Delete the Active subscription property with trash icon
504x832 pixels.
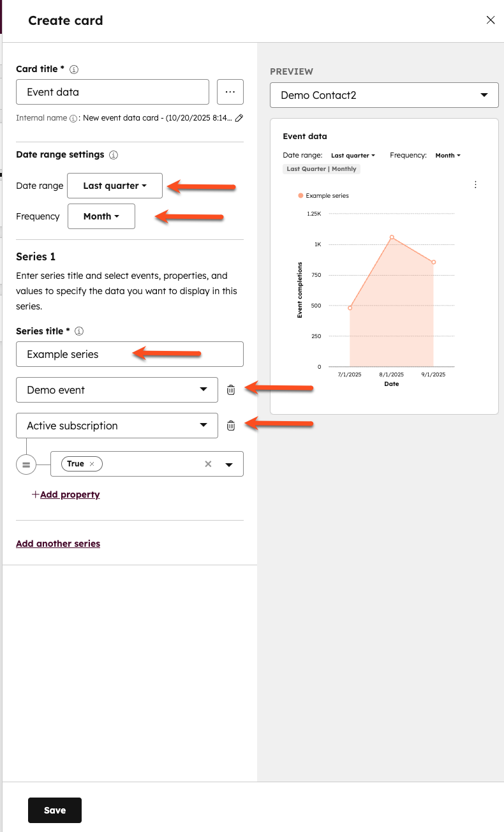coord(231,426)
